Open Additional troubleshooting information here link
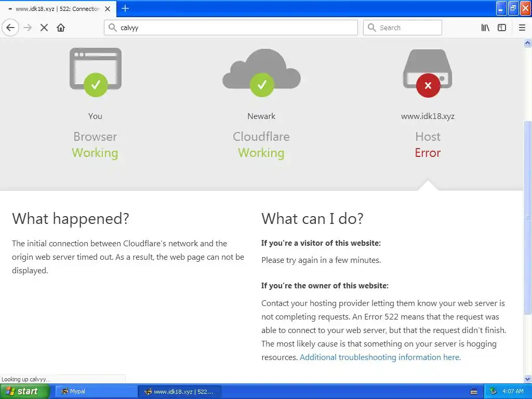The width and height of the screenshot is (532, 399). tap(380, 357)
